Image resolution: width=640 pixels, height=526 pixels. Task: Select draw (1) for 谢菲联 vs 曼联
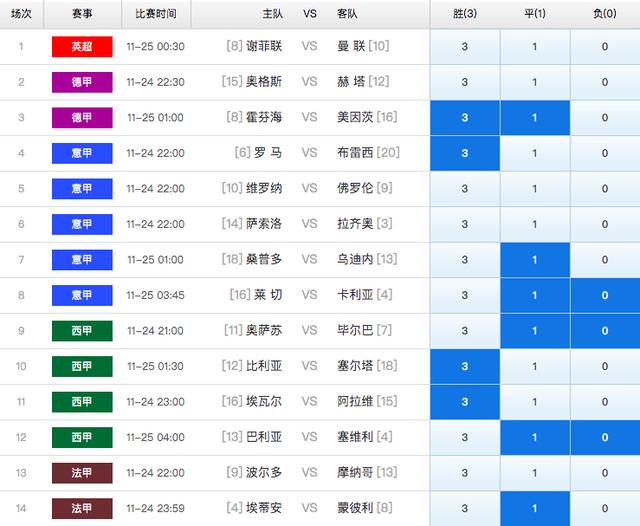coord(535,47)
